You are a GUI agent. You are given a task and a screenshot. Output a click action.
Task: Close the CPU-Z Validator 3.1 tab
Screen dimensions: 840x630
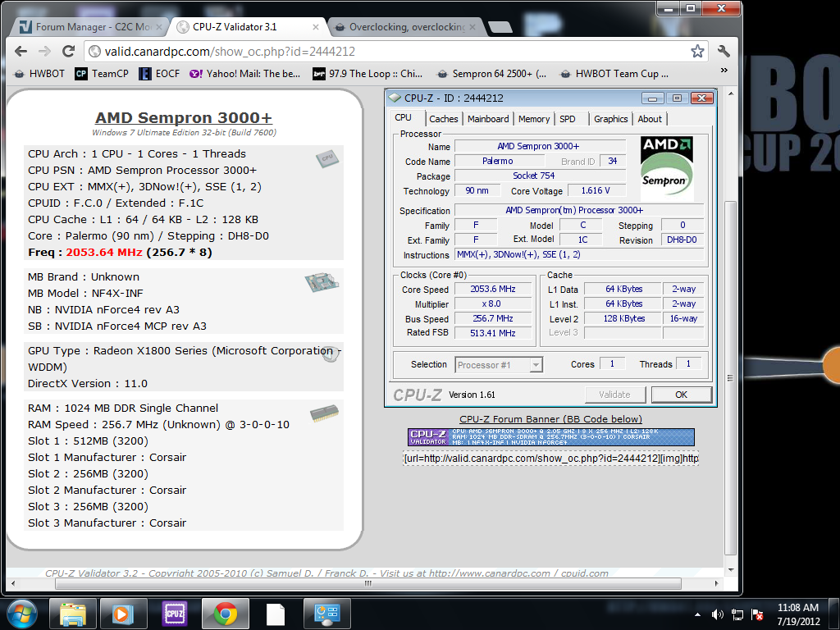[x=316, y=27]
